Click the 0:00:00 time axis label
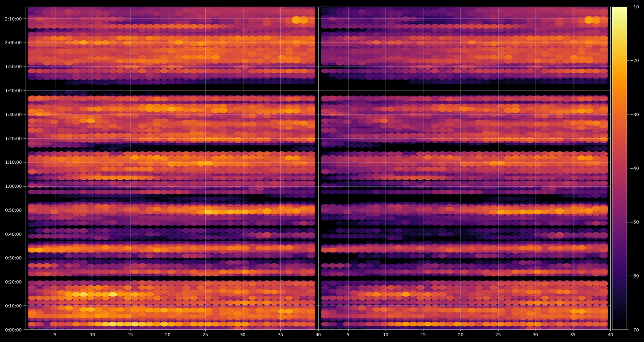 [x=13, y=330]
